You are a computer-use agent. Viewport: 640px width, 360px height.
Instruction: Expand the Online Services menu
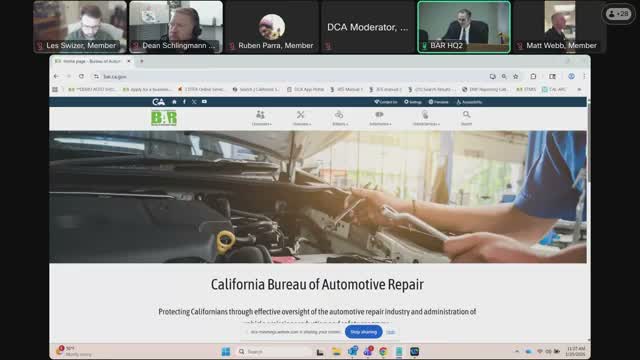[426, 118]
